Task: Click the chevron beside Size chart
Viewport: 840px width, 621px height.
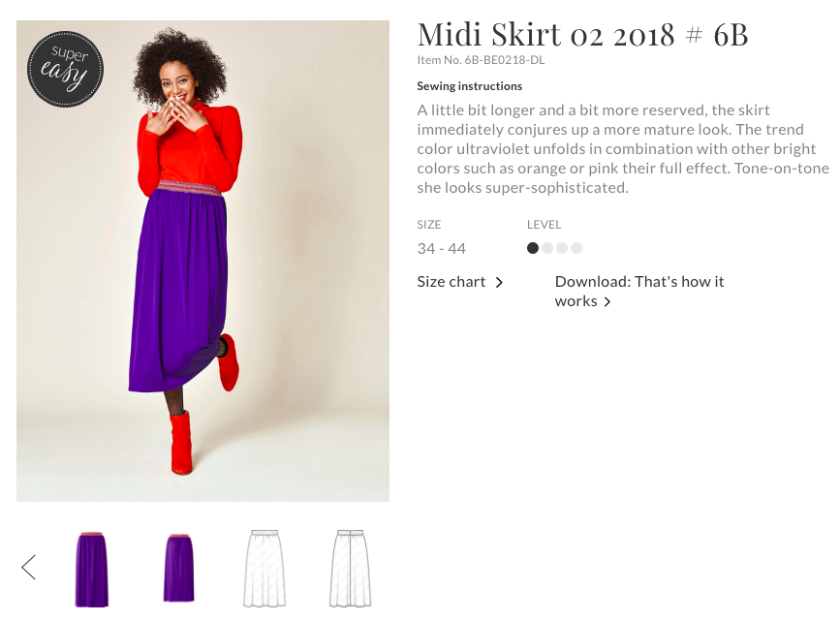Action: click(500, 283)
